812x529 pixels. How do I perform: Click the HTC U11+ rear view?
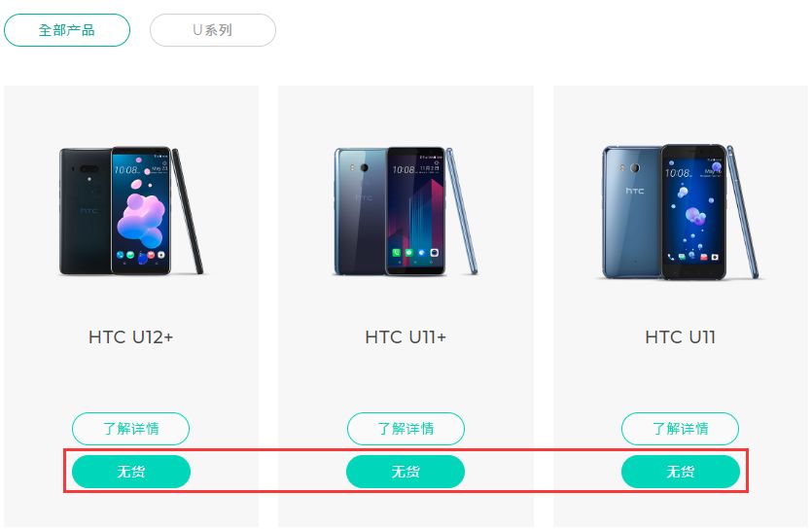(361, 211)
